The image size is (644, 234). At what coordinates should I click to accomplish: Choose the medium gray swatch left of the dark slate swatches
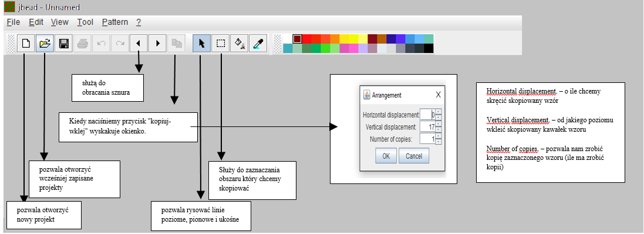pos(400,48)
